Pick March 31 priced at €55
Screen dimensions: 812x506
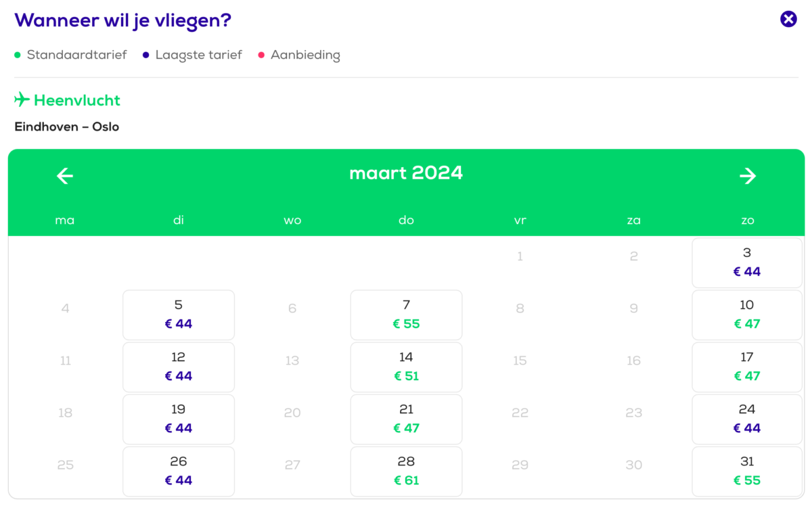(747, 471)
